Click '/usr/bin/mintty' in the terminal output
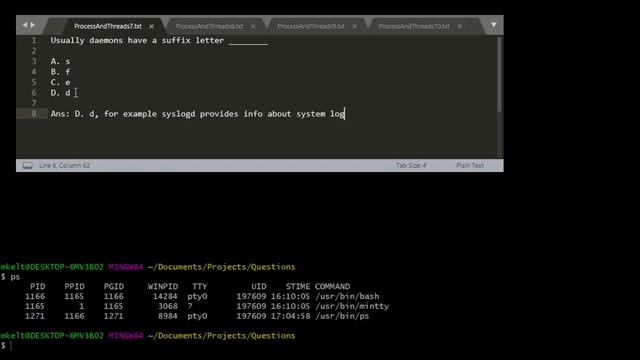Image resolution: width=640 pixels, height=360 pixels. (x=352, y=306)
